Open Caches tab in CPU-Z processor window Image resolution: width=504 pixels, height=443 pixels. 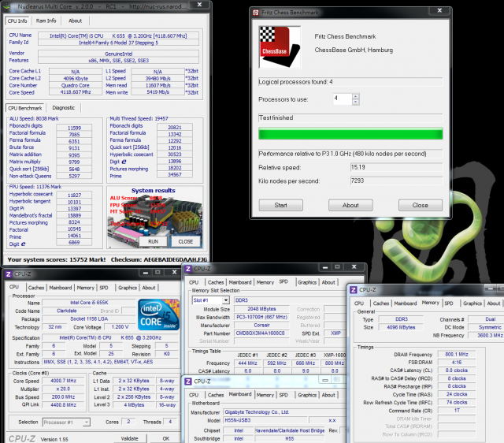pyautogui.click(x=36, y=288)
